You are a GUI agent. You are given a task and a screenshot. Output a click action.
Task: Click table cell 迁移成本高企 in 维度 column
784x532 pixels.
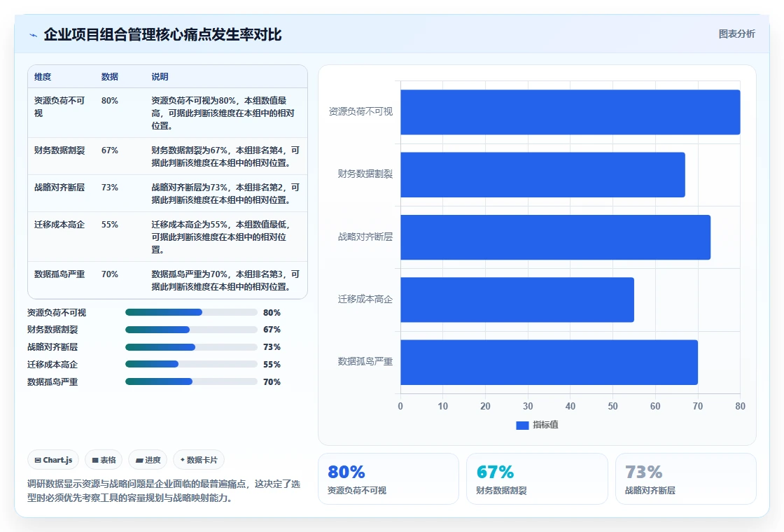tap(59, 225)
